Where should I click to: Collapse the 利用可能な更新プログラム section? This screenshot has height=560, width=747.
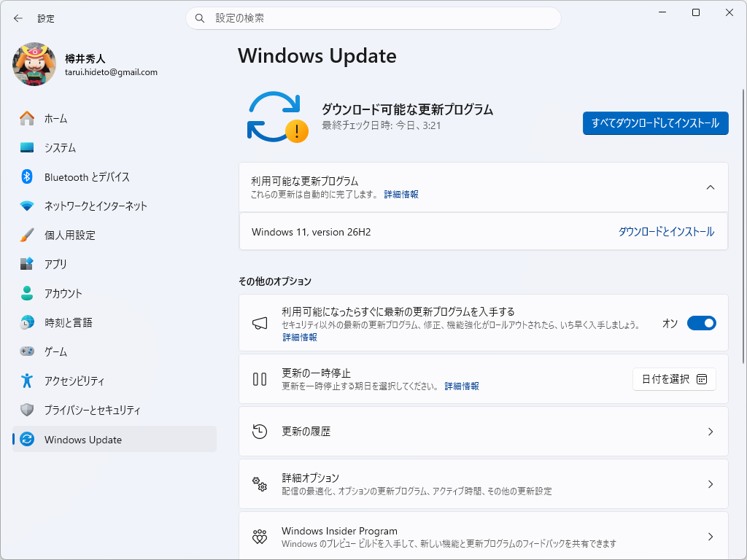pyautogui.click(x=711, y=187)
